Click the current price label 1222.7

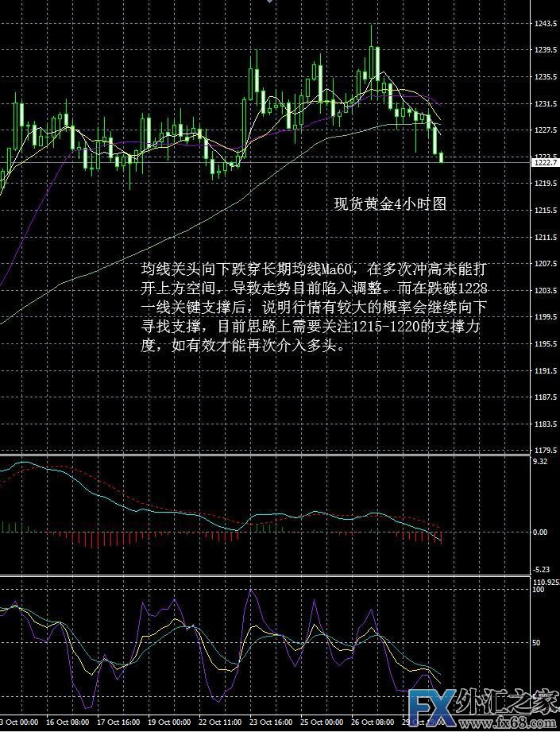[x=546, y=162]
